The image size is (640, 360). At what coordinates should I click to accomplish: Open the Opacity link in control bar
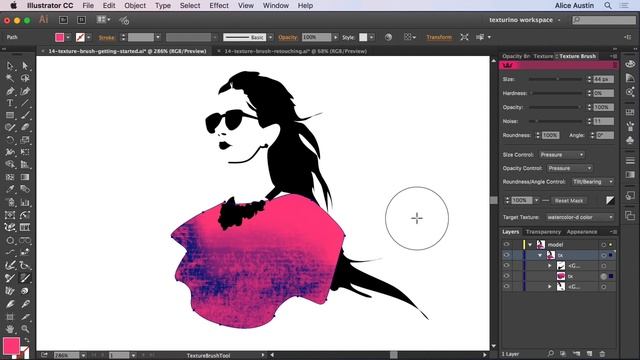tap(287, 37)
